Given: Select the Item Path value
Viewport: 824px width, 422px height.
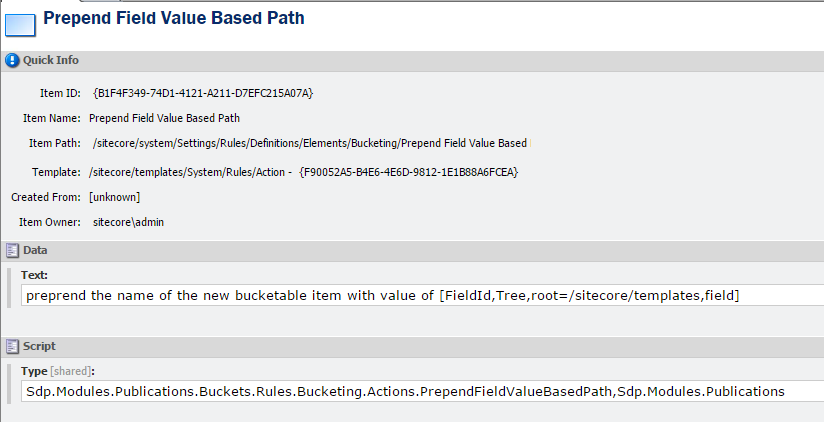Looking at the screenshot, I should tap(309, 143).
